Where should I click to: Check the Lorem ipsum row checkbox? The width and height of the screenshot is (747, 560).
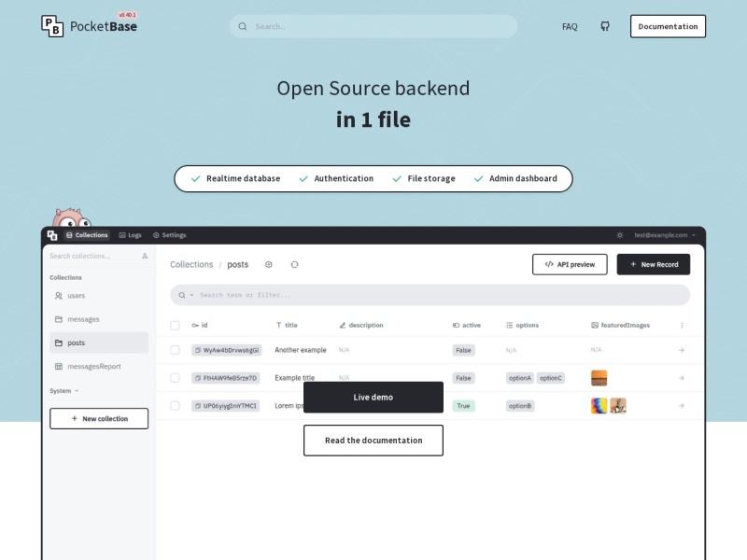[175, 406]
